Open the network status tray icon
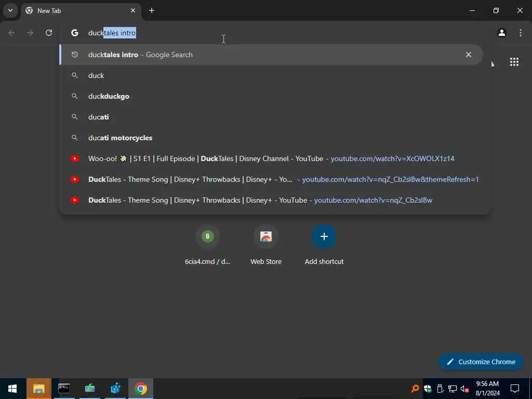532x399 pixels. click(453, 389)
